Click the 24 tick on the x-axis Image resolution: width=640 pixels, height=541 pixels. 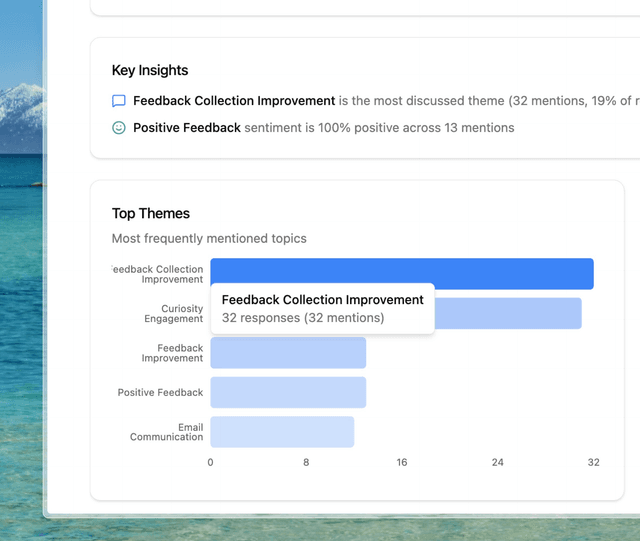point(498,463)
